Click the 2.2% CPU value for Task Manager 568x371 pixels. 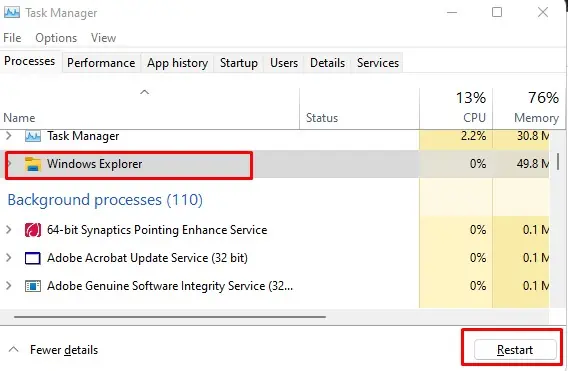[x=473, y=136]
